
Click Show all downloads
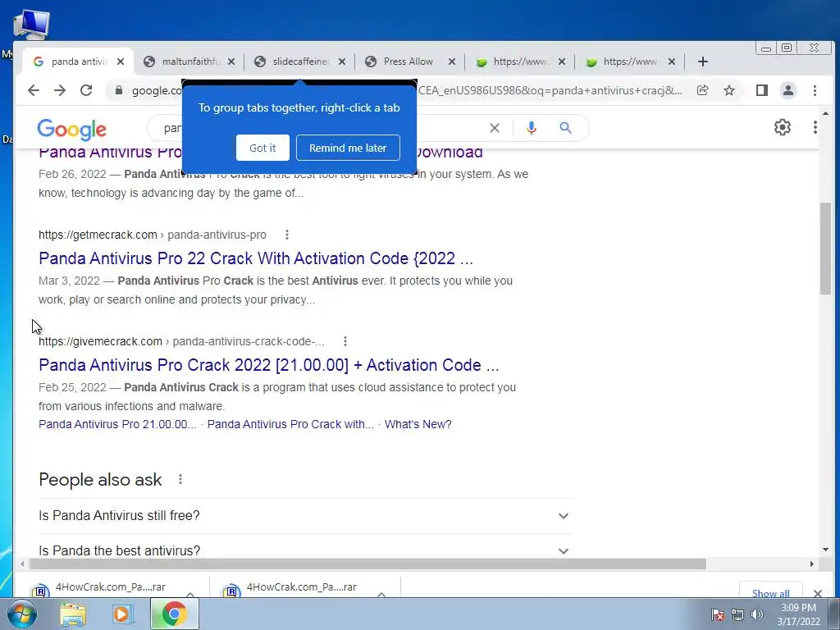pos(770,593)
